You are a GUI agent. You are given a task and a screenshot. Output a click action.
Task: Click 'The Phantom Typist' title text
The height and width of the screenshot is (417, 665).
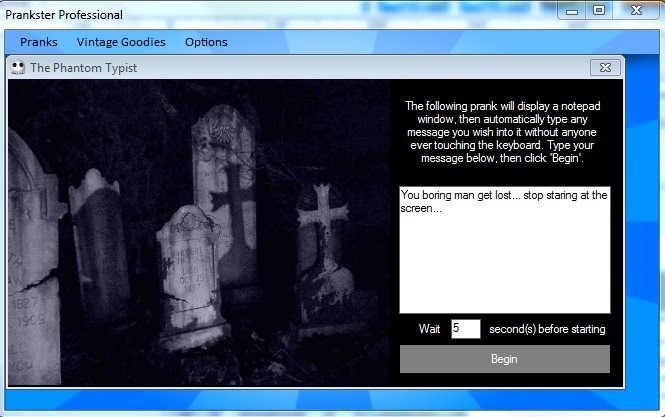pos(84,68)
